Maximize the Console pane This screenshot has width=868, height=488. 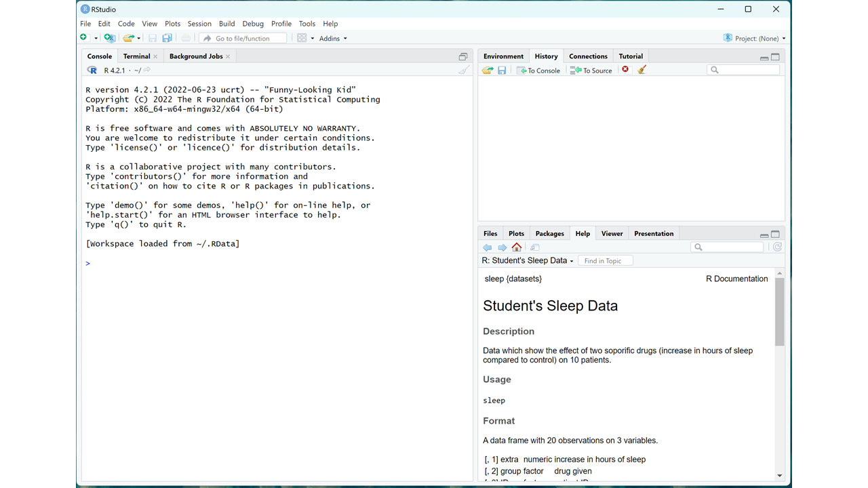pyautogui.click(x=463, y=57)
